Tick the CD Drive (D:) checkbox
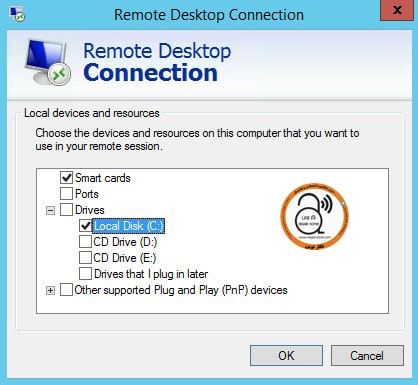This screenshot has height=385, width=418. click(85, 242)
